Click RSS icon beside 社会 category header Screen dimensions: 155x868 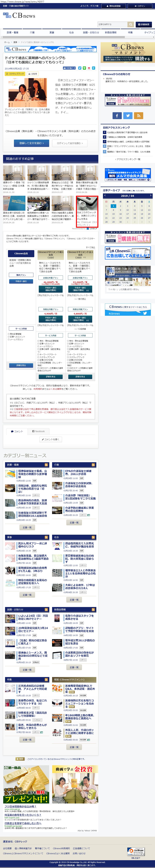[94, 537]
